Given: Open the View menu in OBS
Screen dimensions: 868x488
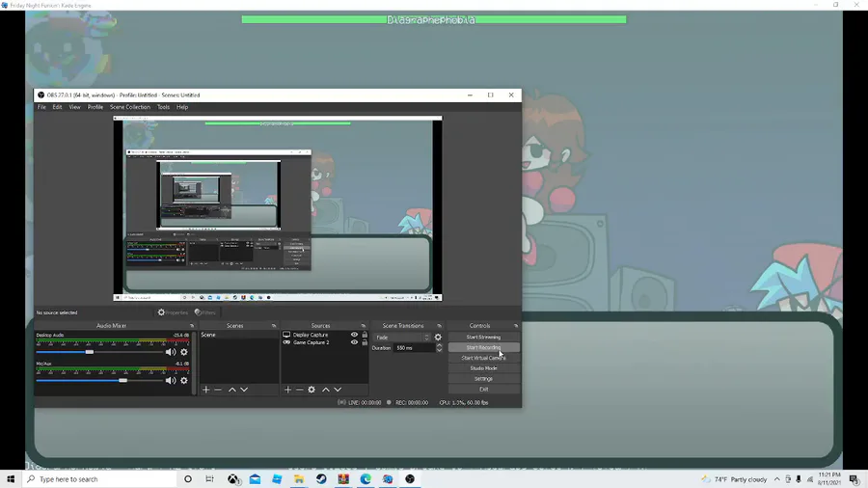Looking at the screenshot, I should tap(74, 107).
